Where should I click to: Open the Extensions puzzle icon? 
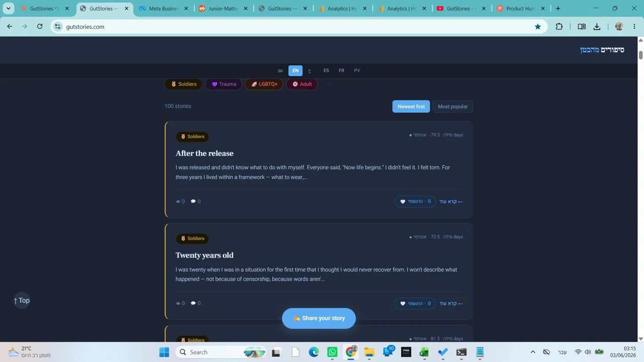tap(559, 27)
